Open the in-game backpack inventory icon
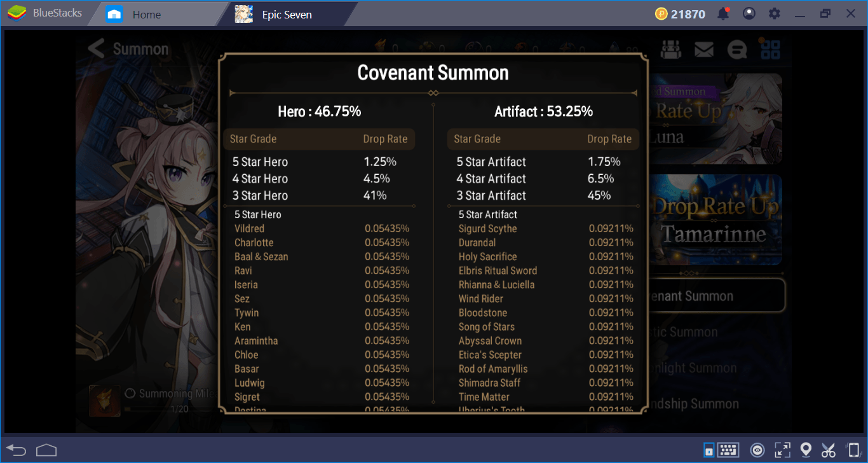 click(x=671, y=48)
